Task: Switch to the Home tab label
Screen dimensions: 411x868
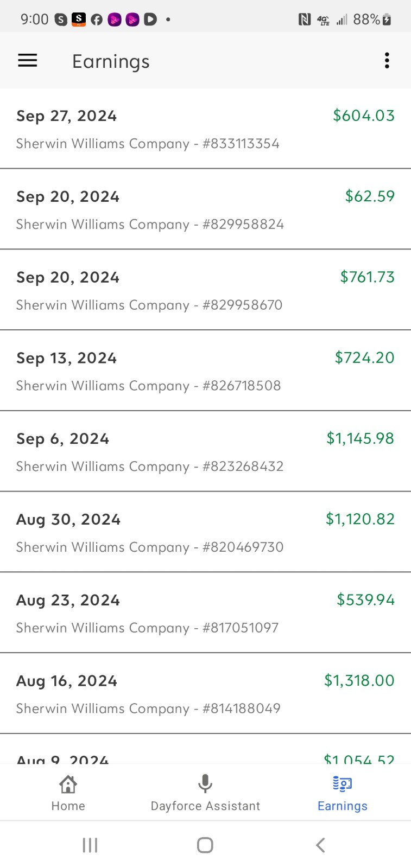Action: (68, 806)
